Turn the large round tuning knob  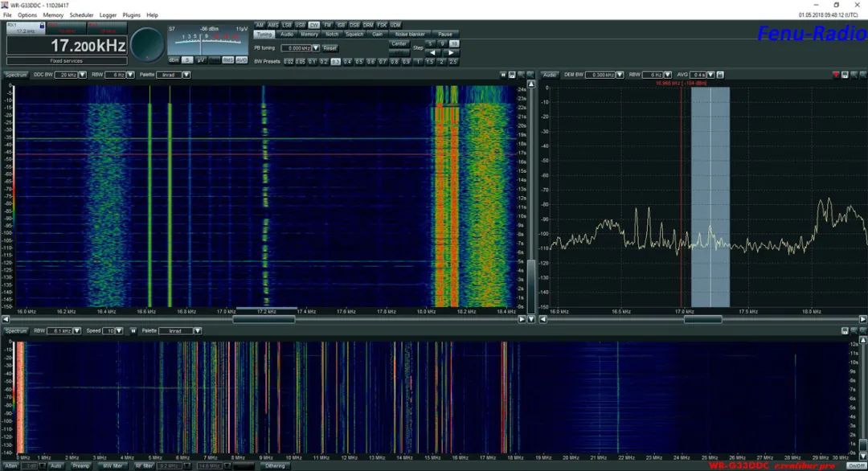pos(147,45)
